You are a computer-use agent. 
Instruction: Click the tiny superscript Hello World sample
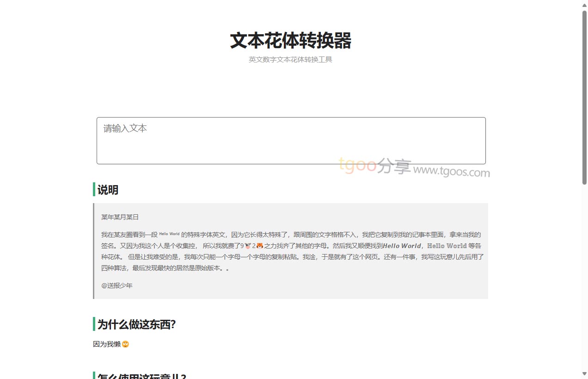(x=169, y=234)
